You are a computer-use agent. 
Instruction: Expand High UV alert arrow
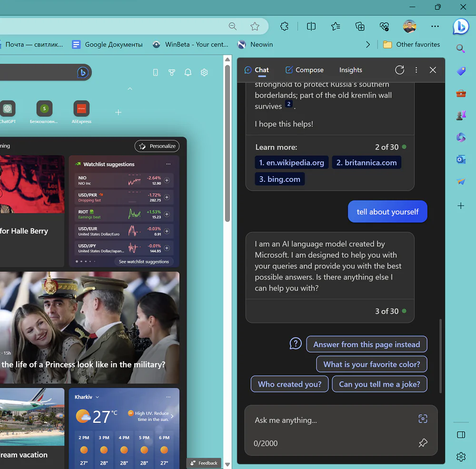click(x=172, y=416)
